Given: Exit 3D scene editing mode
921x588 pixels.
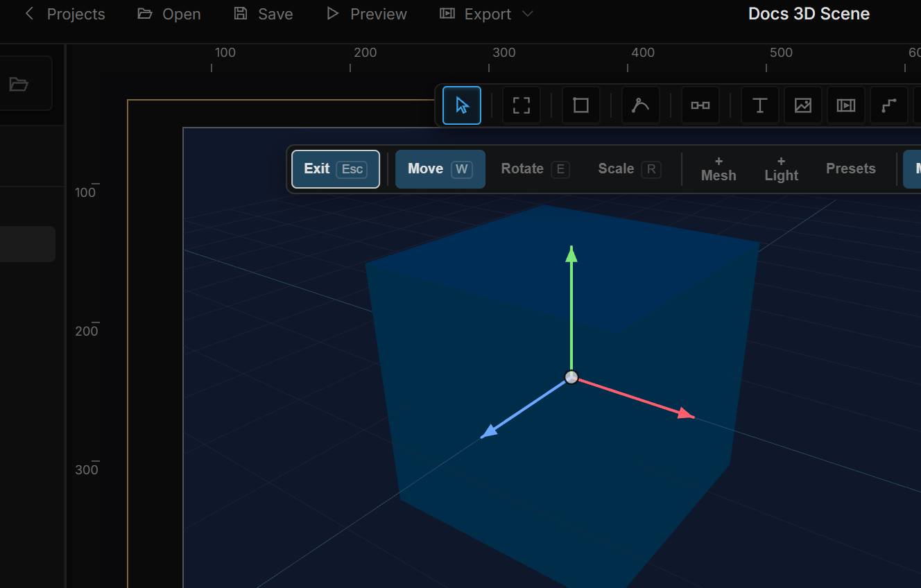Looking at the screenshot, I should 336,169.
